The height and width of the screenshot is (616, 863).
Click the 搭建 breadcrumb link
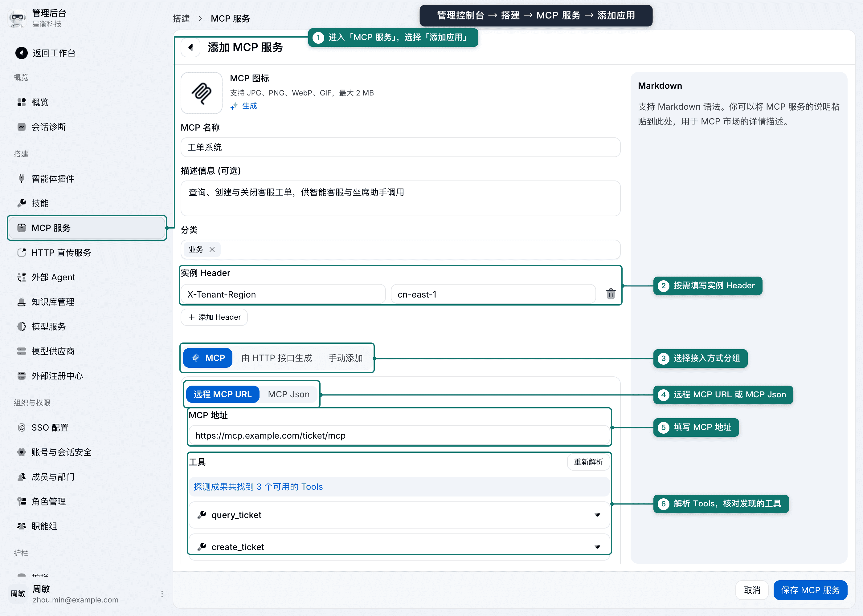(x=182, y=18)
